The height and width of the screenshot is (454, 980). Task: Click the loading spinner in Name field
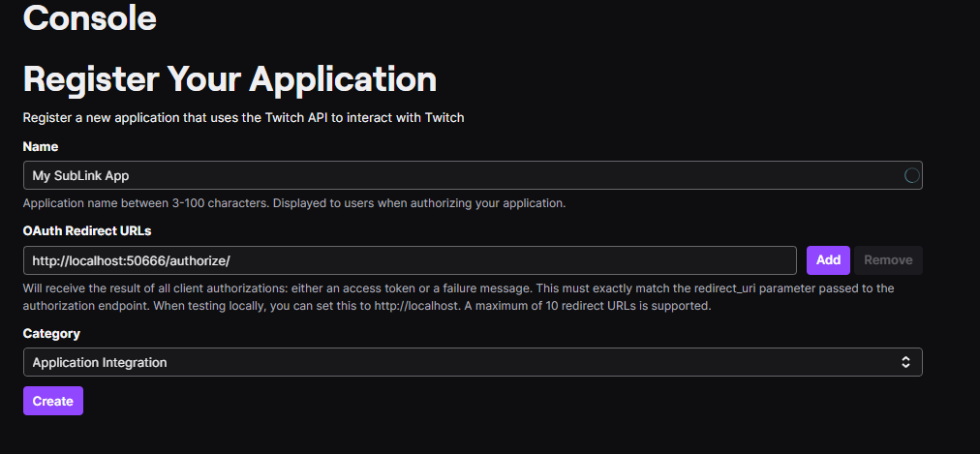tap(912, 175)
